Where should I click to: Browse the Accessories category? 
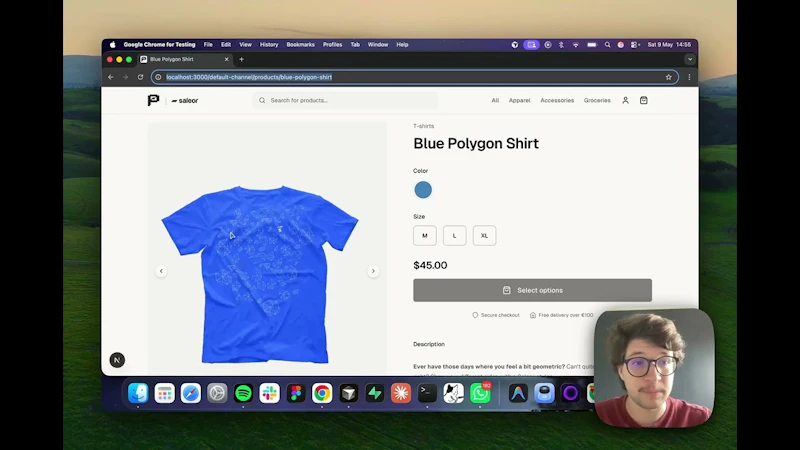(557, 101)
